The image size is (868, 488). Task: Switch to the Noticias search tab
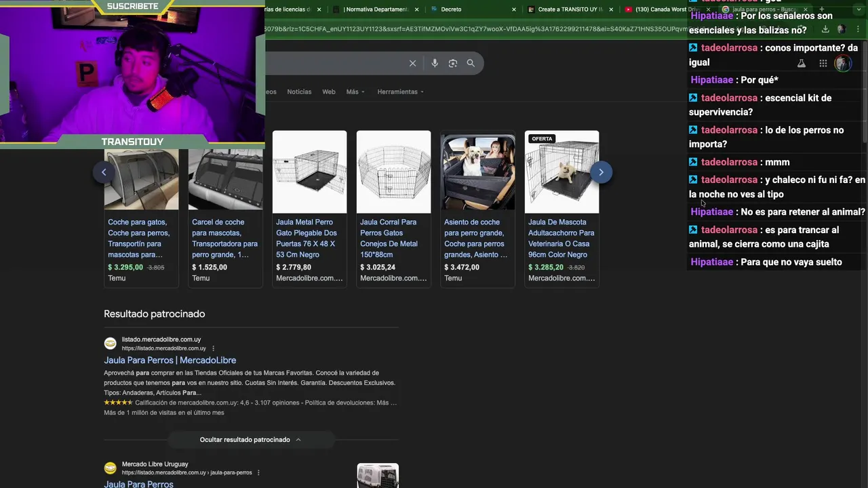pos(299,91)
